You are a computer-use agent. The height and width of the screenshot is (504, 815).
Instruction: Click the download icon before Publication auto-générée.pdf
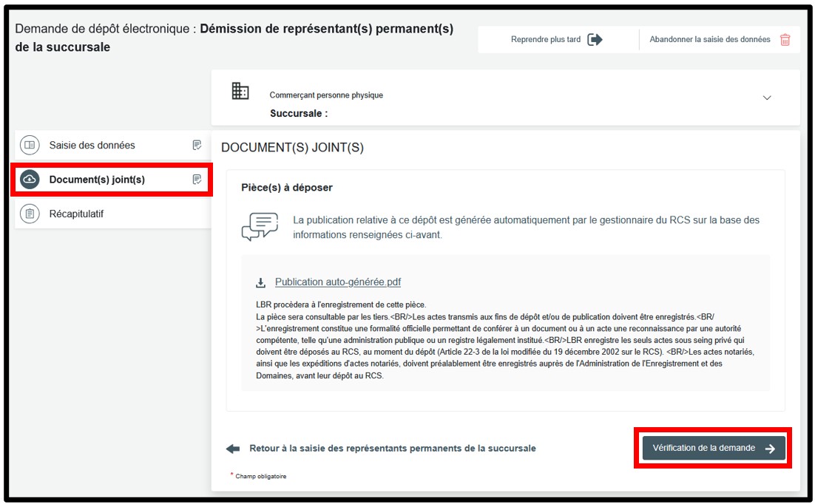[x=260, y=282]
